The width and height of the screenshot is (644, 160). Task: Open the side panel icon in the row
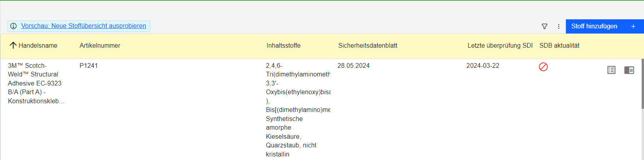629,70
